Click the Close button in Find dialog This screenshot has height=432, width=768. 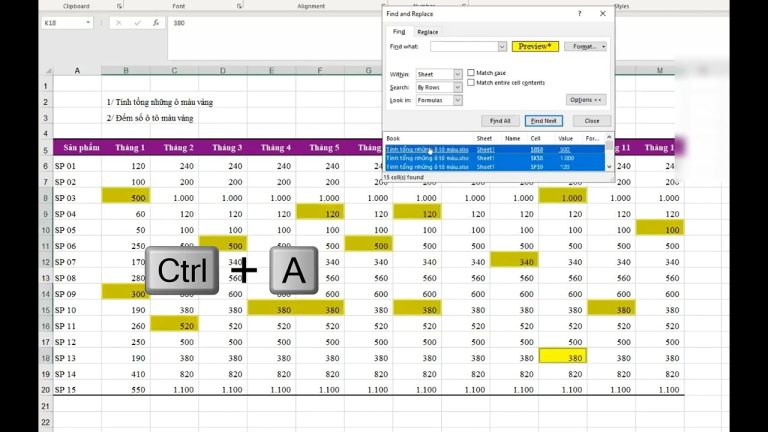(592, 120)
